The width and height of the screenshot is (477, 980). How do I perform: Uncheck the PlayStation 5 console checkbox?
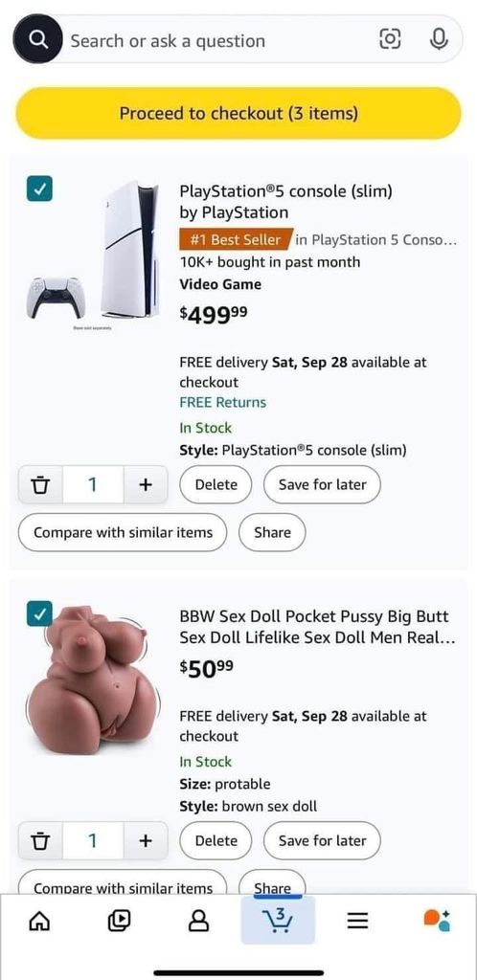click(x=39, y=189)
